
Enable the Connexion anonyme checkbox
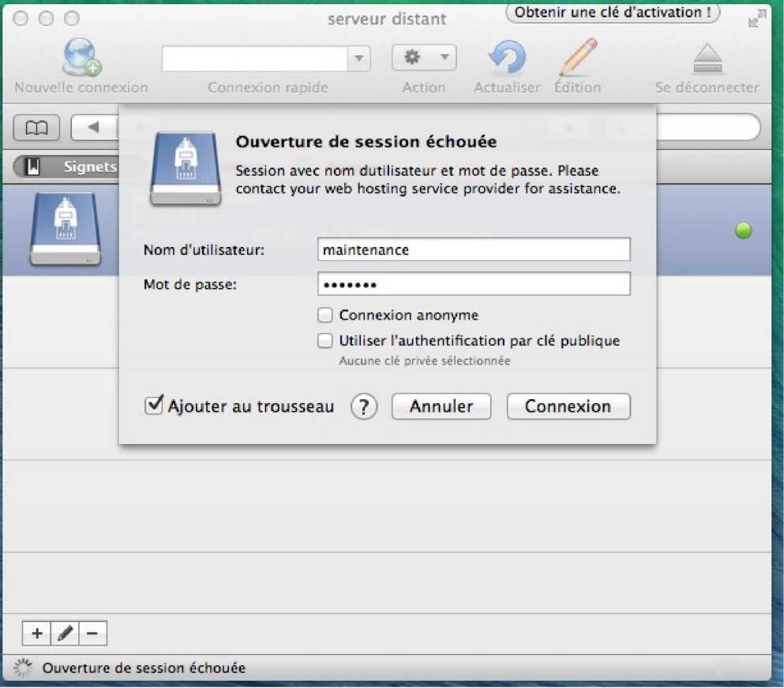[325, 316]
